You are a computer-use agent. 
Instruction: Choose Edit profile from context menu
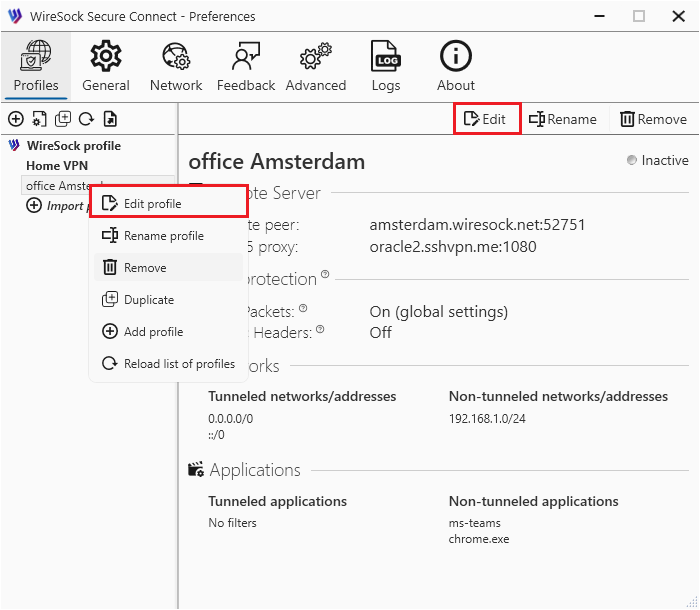(x=168, y=204)
